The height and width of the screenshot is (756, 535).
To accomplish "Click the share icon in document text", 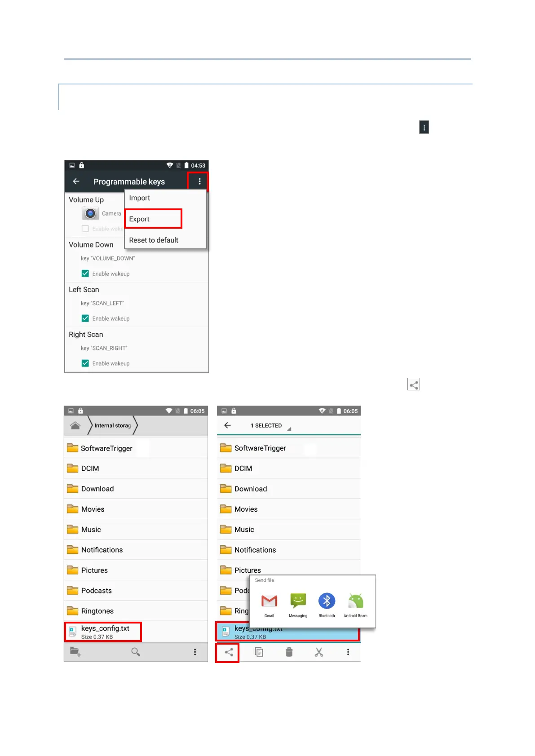I will (414, 385).
